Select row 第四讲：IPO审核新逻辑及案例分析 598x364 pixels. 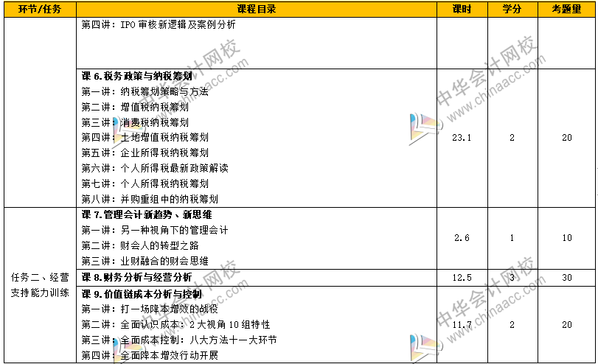coord(159,25)
